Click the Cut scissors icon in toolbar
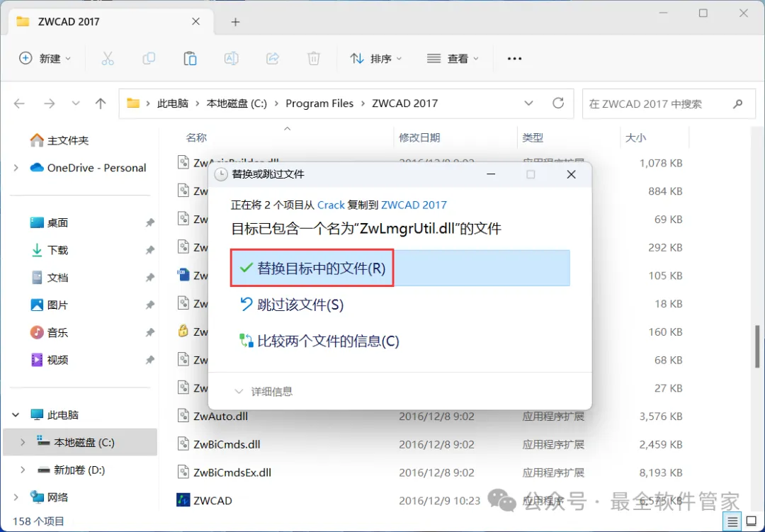 (x=108, y=59)
